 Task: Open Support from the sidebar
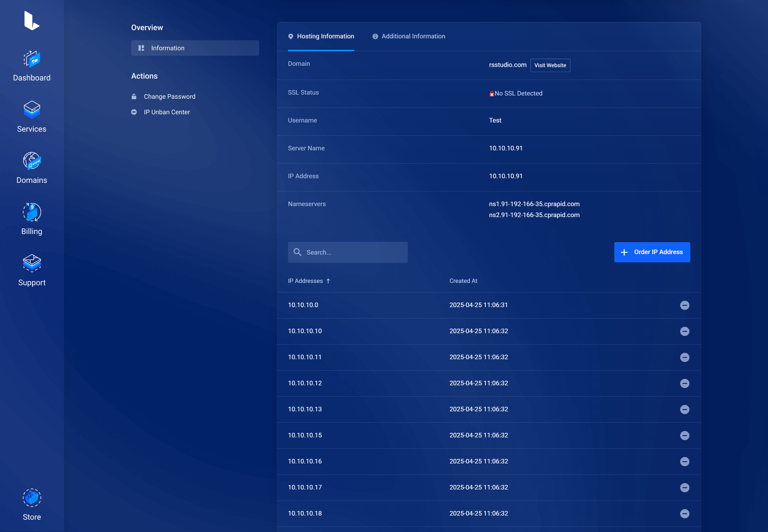pos(32,271)
